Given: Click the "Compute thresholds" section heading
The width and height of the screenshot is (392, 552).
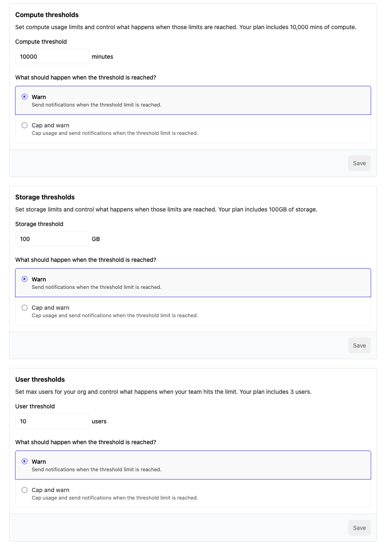Looking at the screenshot, I should (x=47, y=15).
